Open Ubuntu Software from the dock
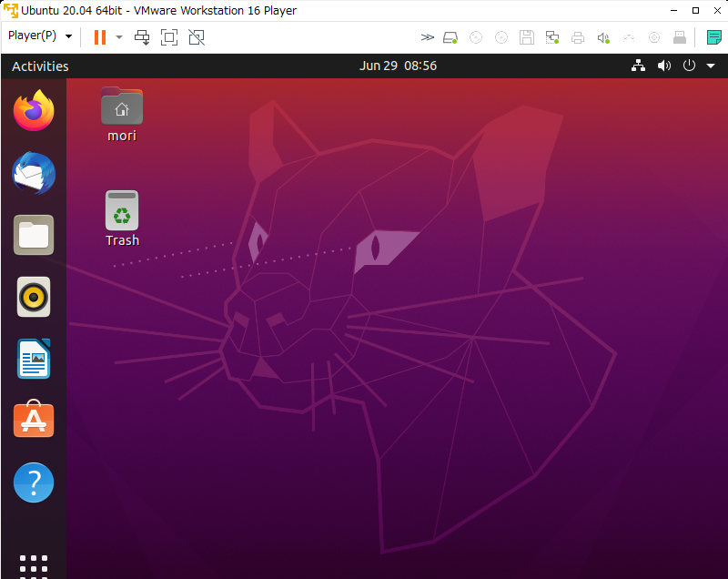The height and width of the screenshot is (579, 728). (x=34, y=419)
